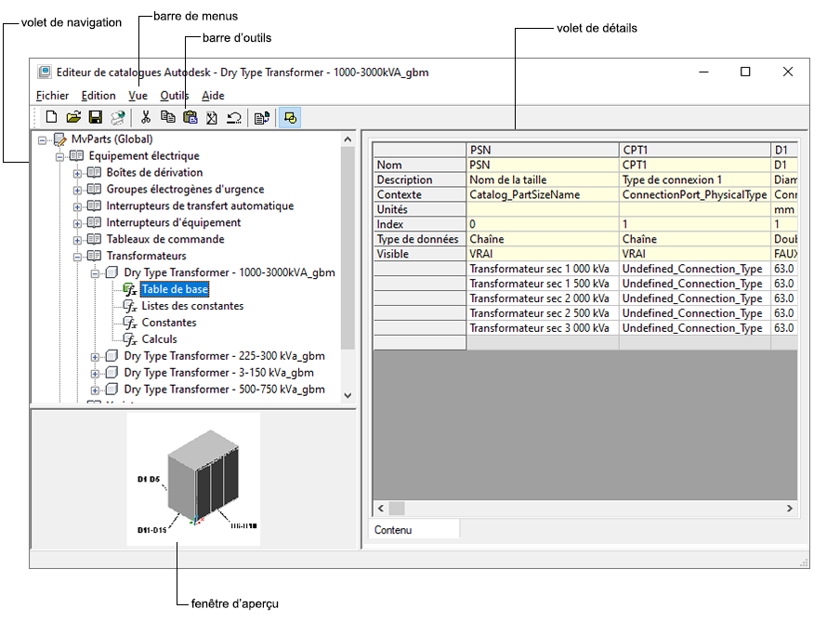Paste using the clipboard toolbar icon
840x622 pixels.
coord(190,117)
